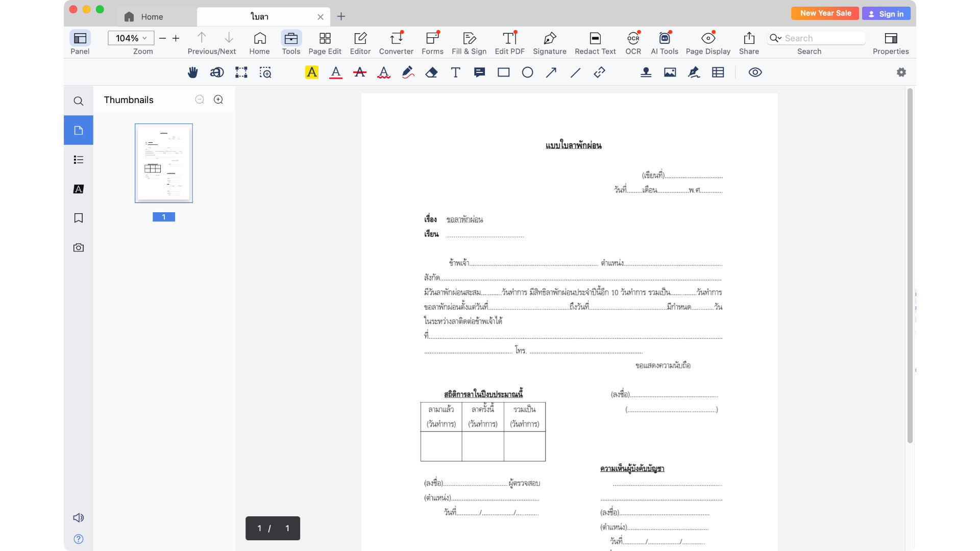Insert a Stamp annotation

pos(646,72)
